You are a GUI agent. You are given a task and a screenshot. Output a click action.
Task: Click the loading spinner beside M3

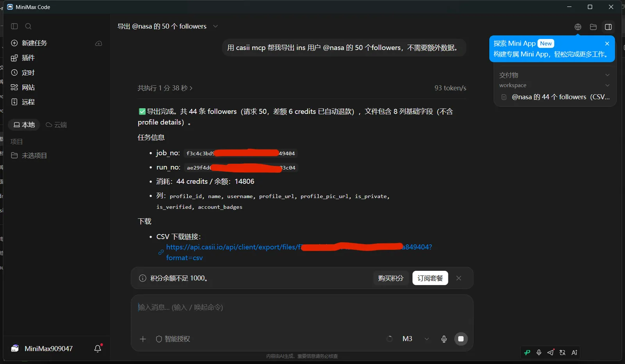(x=389, y=339)
